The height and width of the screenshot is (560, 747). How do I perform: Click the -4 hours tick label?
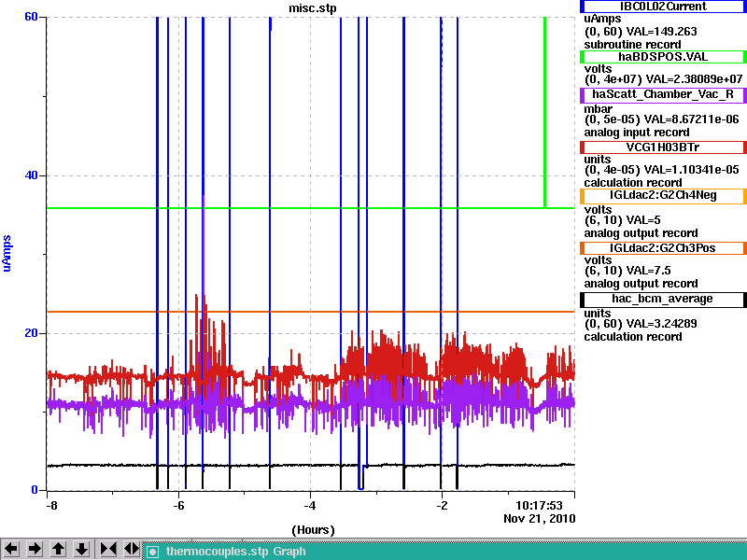pyautogui.click(x=310, y=505)
